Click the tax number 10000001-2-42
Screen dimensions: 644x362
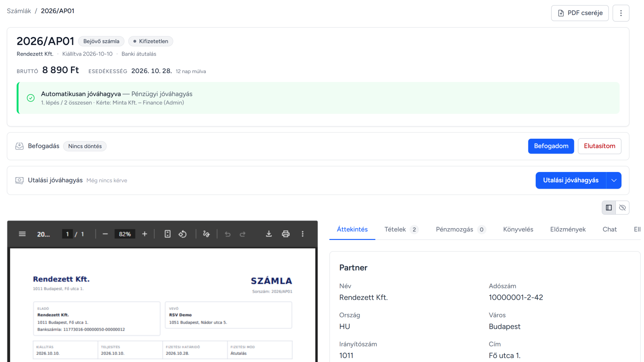[x=516, y=297]
